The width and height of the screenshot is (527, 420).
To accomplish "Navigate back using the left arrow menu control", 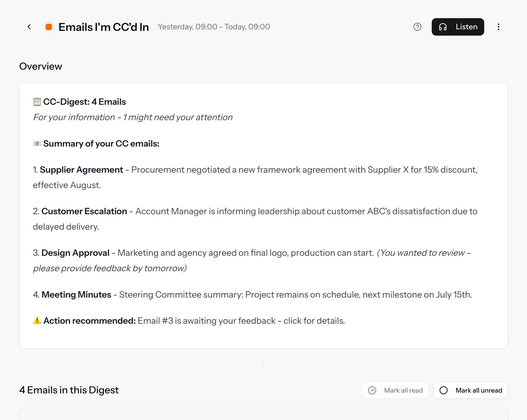I will [x=29, y=27].
